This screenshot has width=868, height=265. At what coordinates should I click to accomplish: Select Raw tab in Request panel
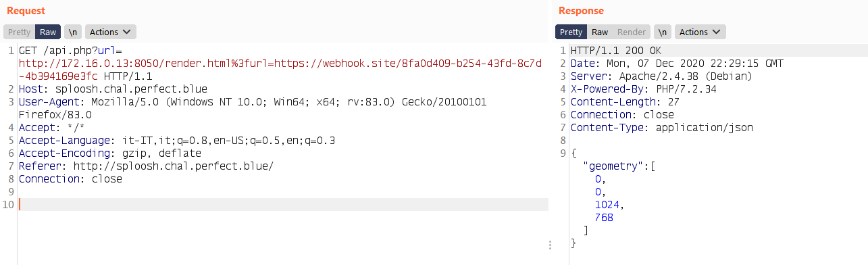(x=48, y=32)
